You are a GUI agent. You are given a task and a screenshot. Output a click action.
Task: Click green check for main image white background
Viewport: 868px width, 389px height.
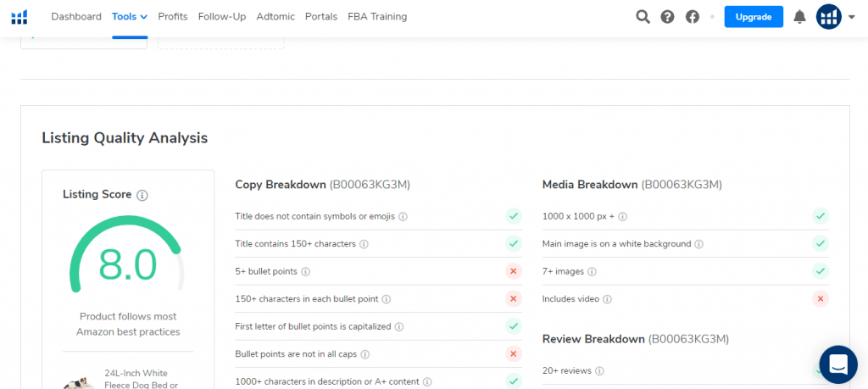[821, 243]
